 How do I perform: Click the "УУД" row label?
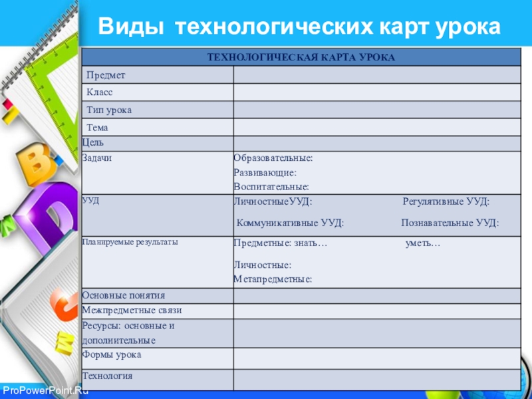point(90,201)
